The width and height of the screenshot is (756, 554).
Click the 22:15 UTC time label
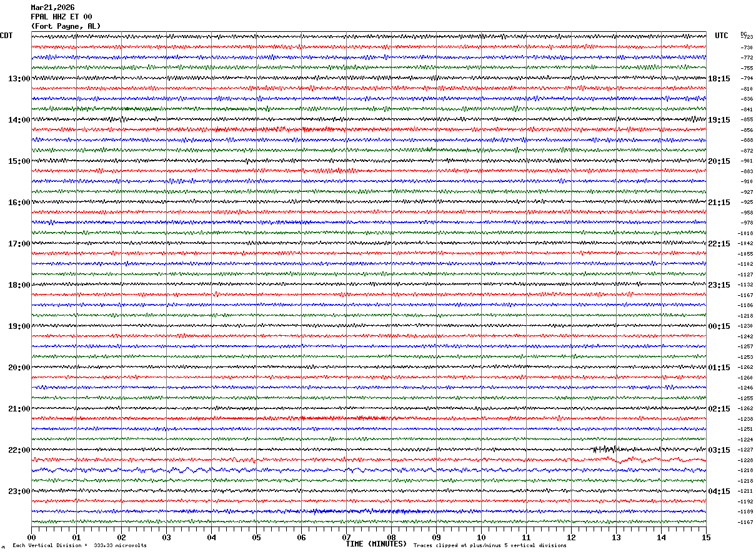pyautogui.click(x=719, y=244)
